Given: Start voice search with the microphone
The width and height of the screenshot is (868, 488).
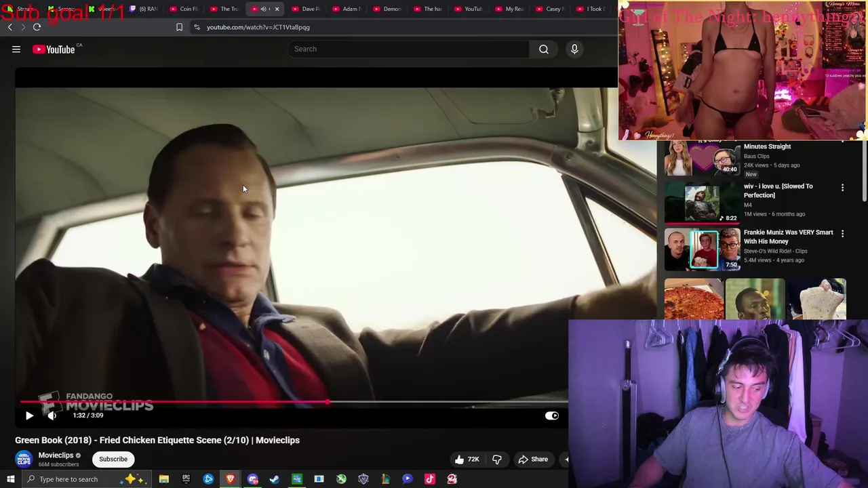Looking at the screenshot, I should [x=574, y=49].
